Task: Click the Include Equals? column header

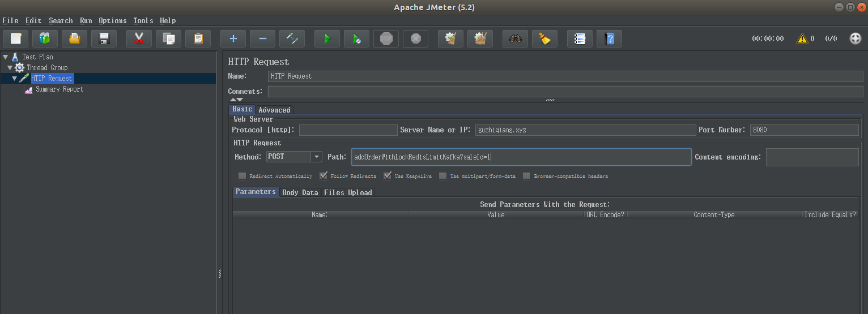Action: (830, 214)
